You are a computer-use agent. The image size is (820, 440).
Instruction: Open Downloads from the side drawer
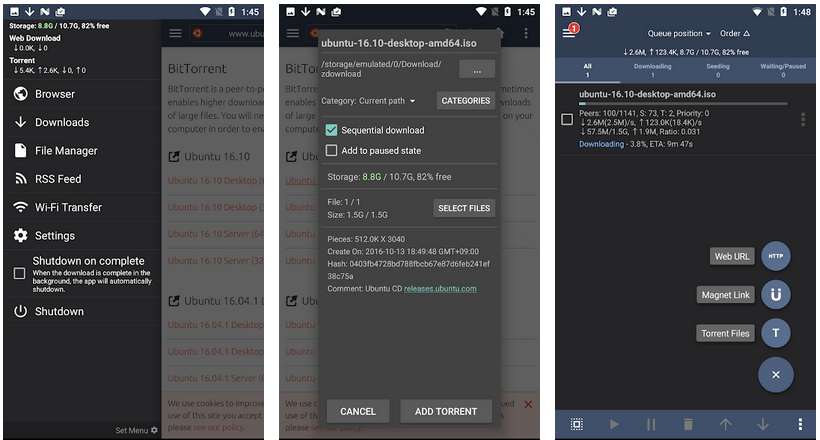point(82,122)
